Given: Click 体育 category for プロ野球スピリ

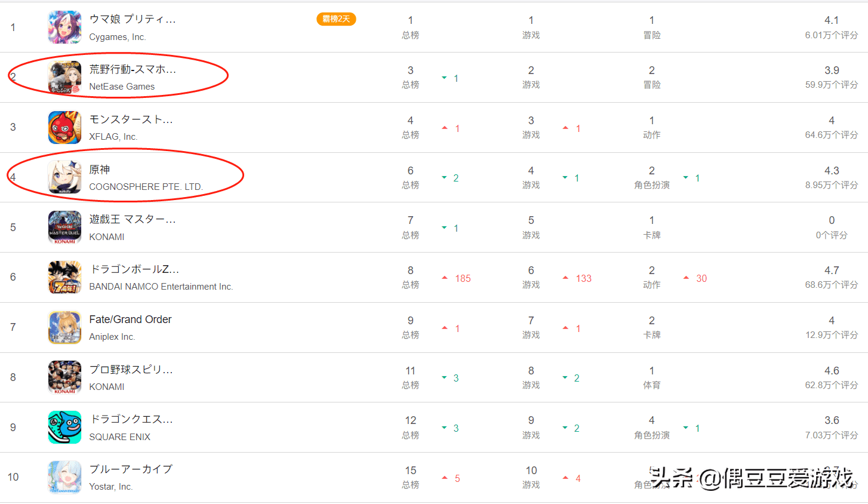Looking at the screenshot, I should 652,385.
